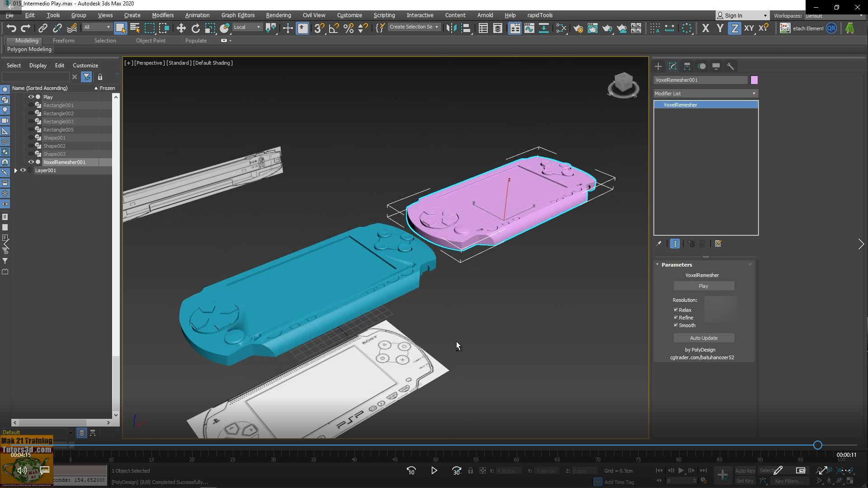The width and height of the screenshot is (868, 488).
Task: Open the Utilities command panel tab
Action: [x=731, y=66]
